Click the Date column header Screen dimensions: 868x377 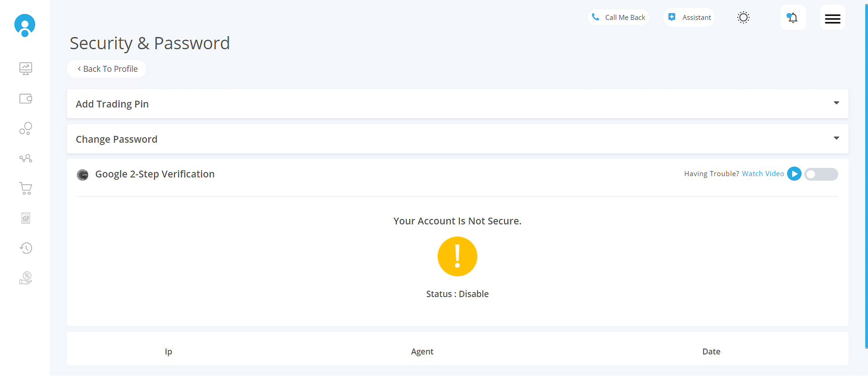[x=711, y=351]
